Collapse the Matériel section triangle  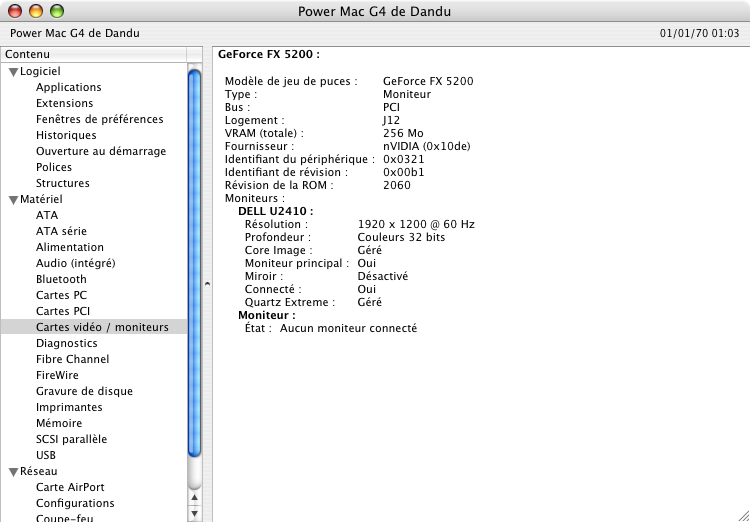[x=13, y=200]
